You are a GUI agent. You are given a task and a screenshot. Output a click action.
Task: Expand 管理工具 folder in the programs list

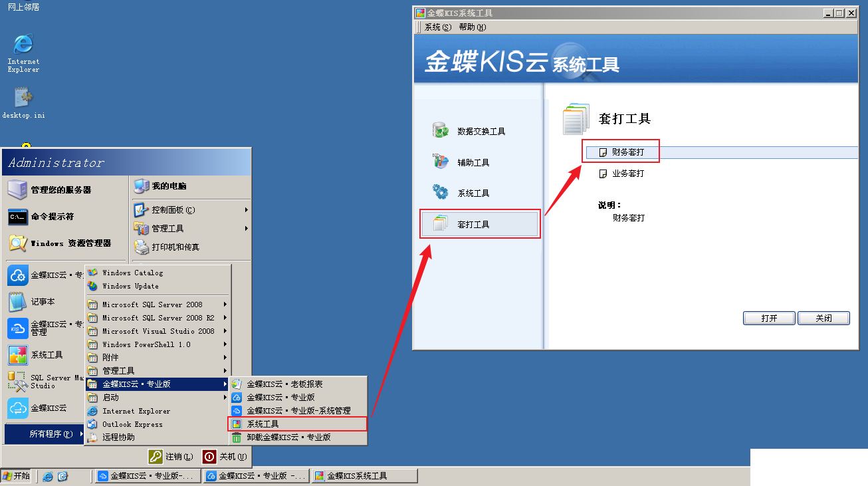[158, 371]
